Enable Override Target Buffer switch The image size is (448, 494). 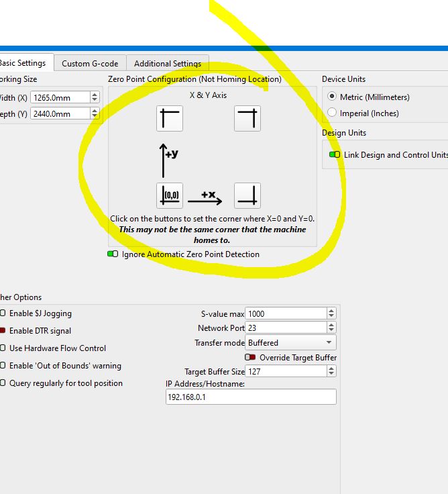click(250, 357)
